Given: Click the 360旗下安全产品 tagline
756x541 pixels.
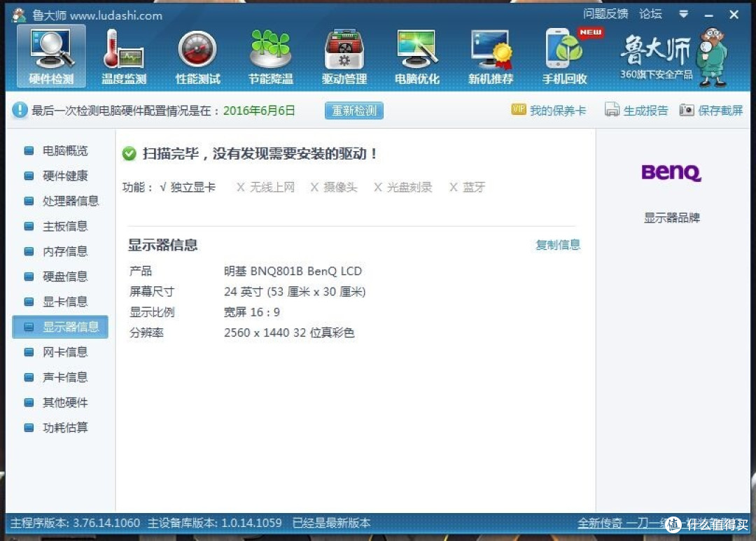Looking at the screenshot, I should [x=656, y=74].
